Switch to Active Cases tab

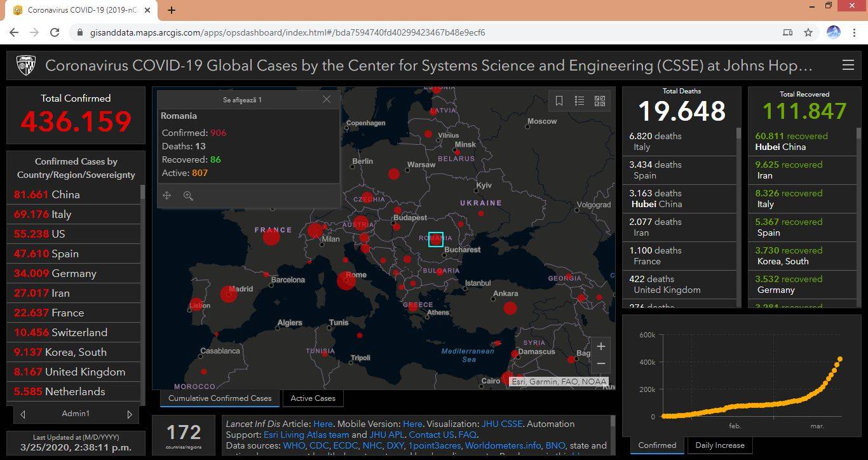click(x=313, y=398)
